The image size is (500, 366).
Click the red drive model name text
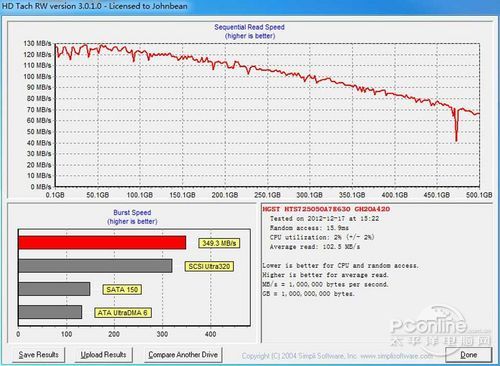pos(326,209)
